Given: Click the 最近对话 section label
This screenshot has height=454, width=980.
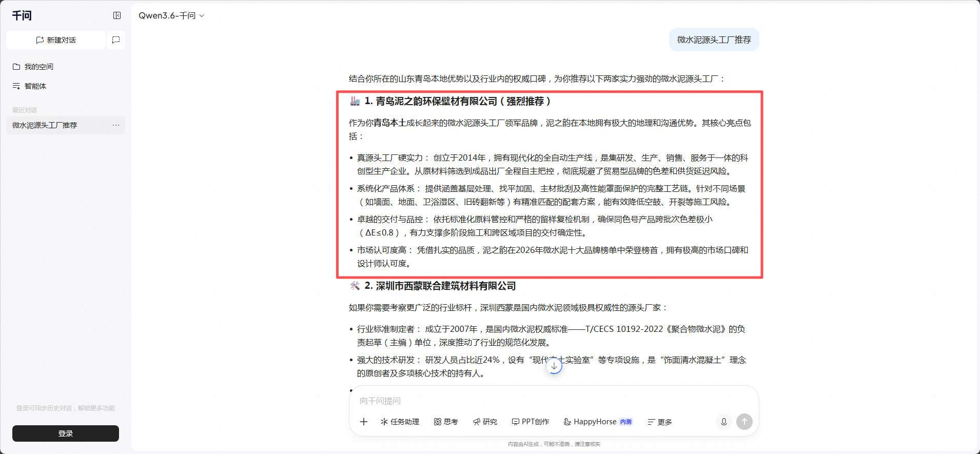Looking at the screenshot, I should 25,110.
